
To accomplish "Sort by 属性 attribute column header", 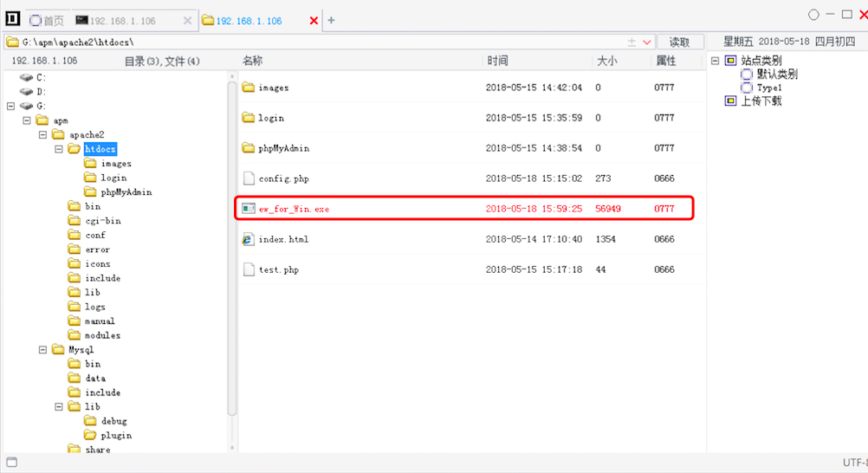I will (x=666, y=61).
